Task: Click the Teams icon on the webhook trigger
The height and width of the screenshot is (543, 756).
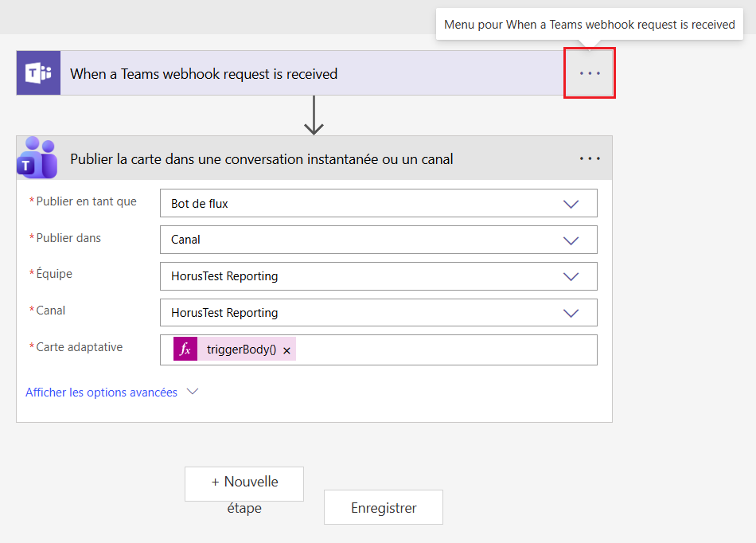Action: coord(38,73)
